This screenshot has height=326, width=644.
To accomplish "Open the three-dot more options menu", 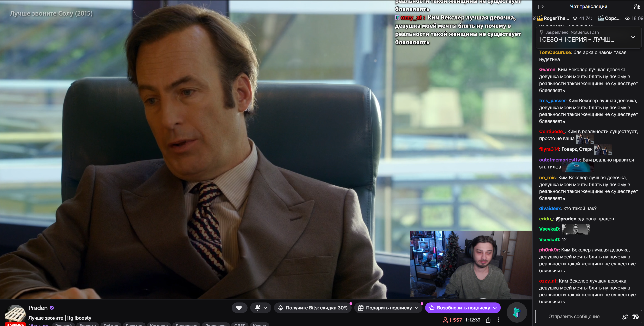I will pyautogui.click(x=498, y=320).
